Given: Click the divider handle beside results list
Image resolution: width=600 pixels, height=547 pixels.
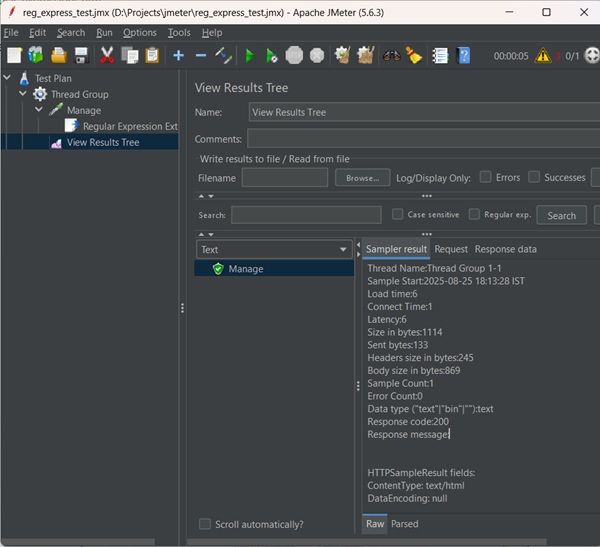Looking at the screenshot, I should (x=358, y=386).
